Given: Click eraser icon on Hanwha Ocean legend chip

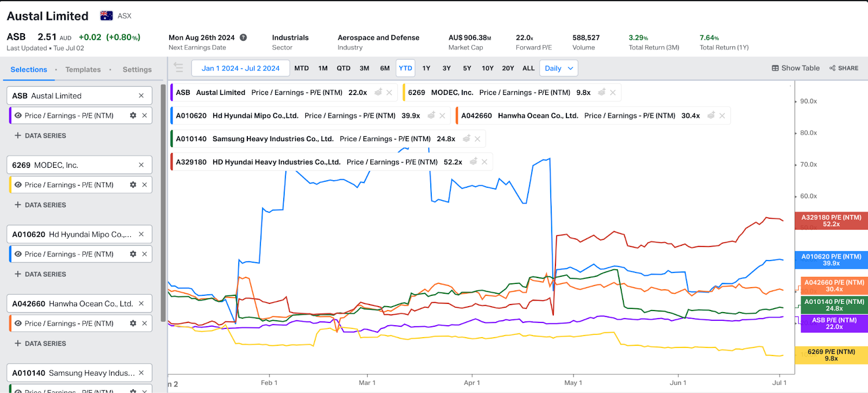Looking at the screenshot, I should (711, 116).
